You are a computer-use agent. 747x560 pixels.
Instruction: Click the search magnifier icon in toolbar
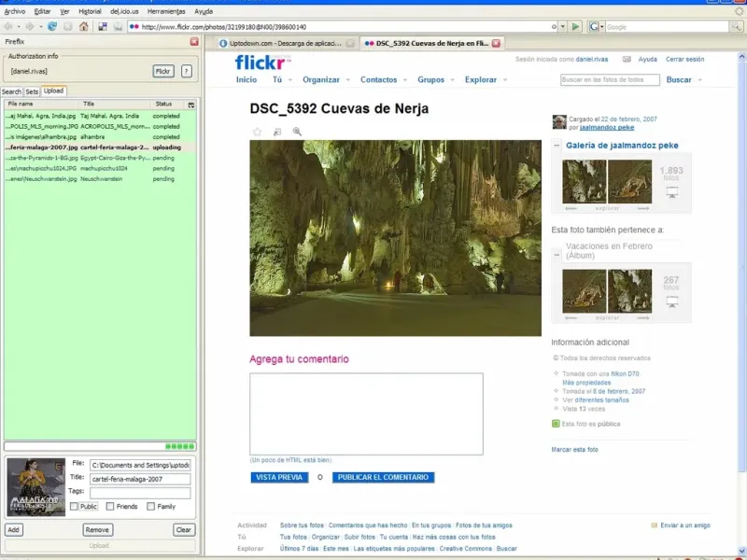[737, 27]
